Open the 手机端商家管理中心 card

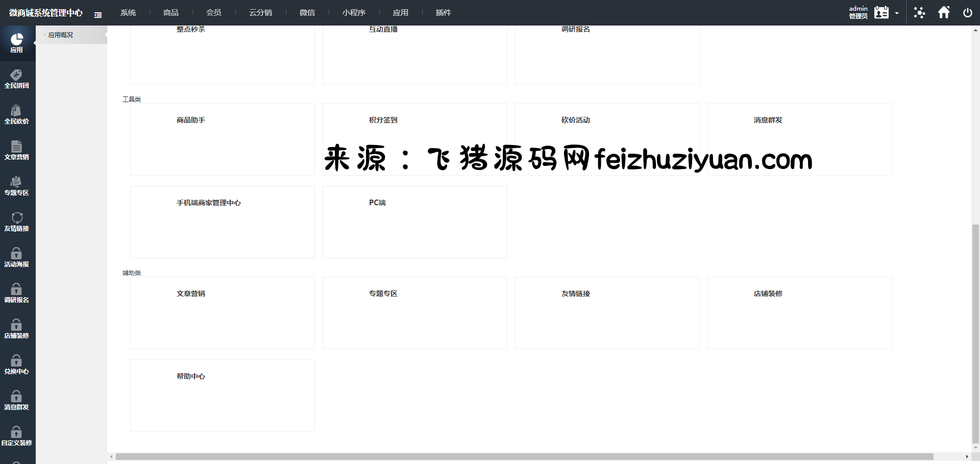(222, 222)
